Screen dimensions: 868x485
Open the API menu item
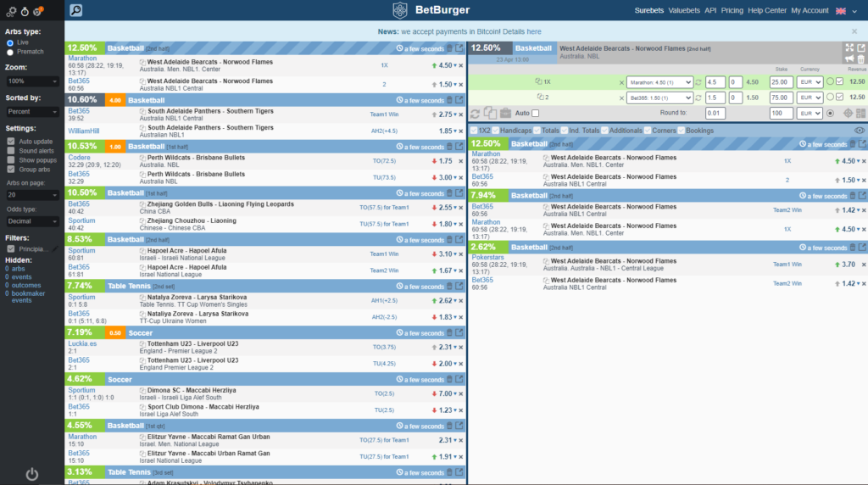click(710, 10)
